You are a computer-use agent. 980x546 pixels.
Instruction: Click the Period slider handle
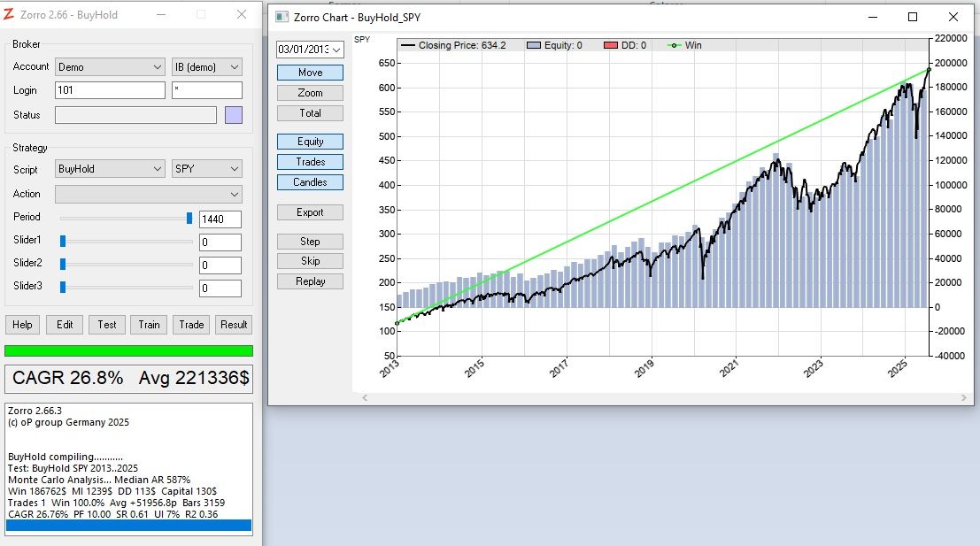[x=189, y=218]
